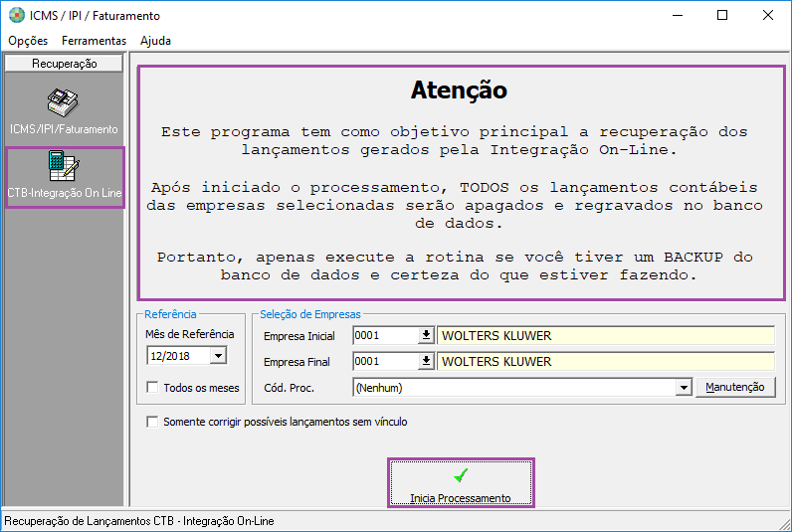Click the Empresa Final name field WOLTERS KLUWER
The height and width of the screenshot is (532, 792).
point(606,361)
